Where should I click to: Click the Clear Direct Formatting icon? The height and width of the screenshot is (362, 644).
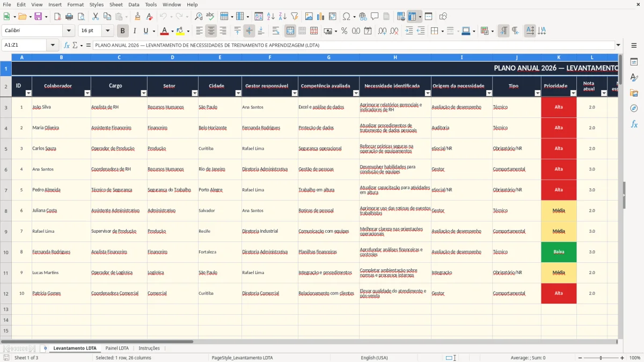(150, 17)
